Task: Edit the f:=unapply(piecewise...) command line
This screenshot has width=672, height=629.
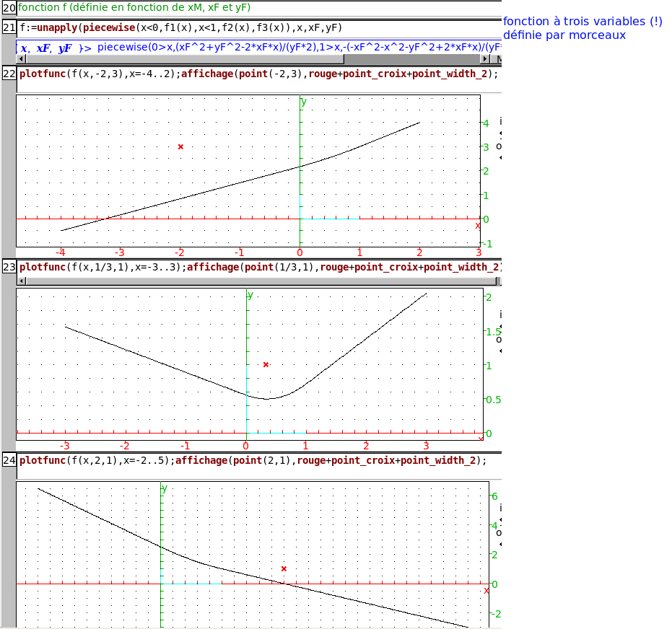Action: (259, 28)
